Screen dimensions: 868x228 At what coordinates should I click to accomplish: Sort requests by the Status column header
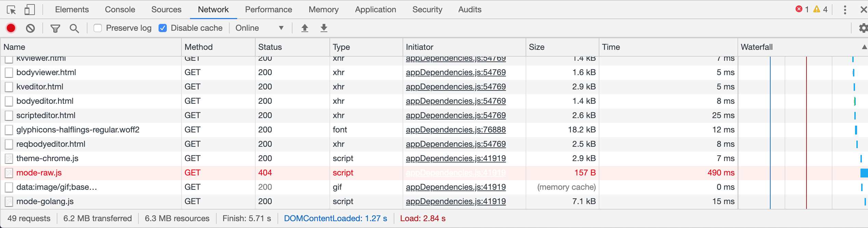point(270,47)
